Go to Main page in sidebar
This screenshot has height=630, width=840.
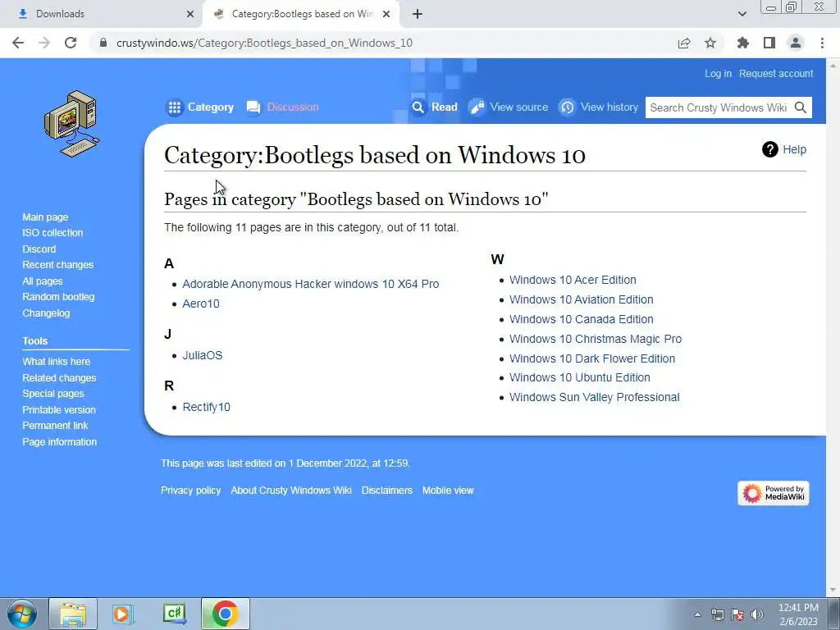click(x=45, y=217)
